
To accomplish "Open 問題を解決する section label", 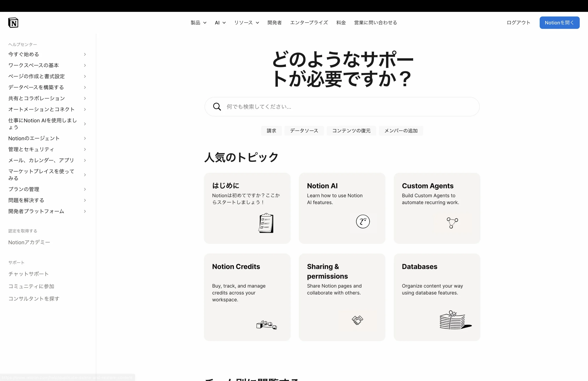I will pyautogui.click(x=26, y=200).
